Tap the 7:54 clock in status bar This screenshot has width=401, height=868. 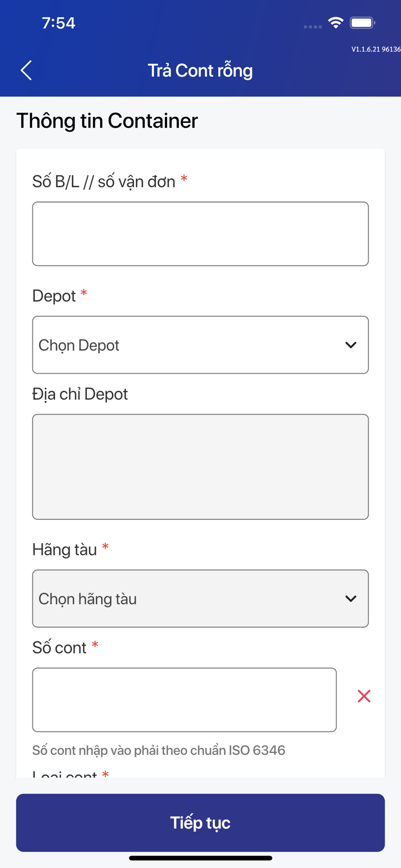(59, 23)
